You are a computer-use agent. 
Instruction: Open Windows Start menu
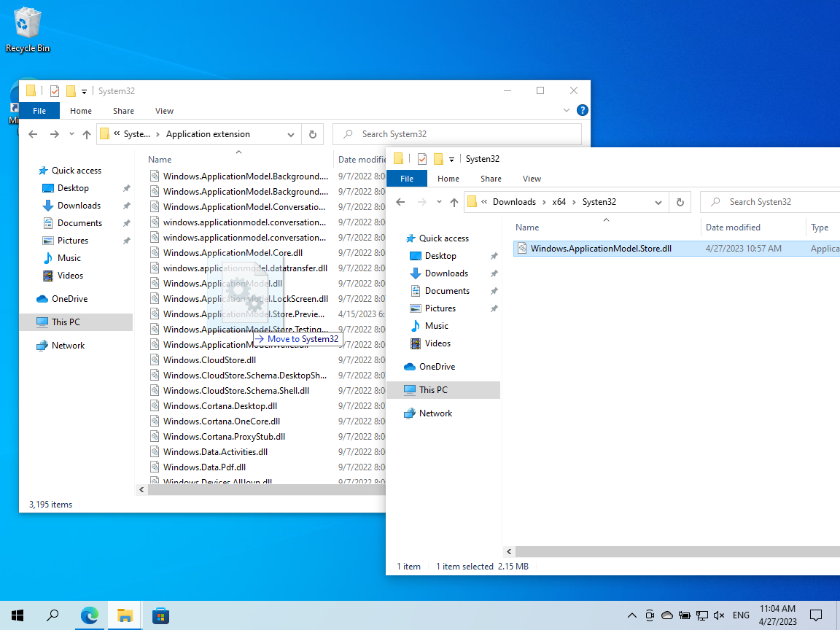pos(17,615)
